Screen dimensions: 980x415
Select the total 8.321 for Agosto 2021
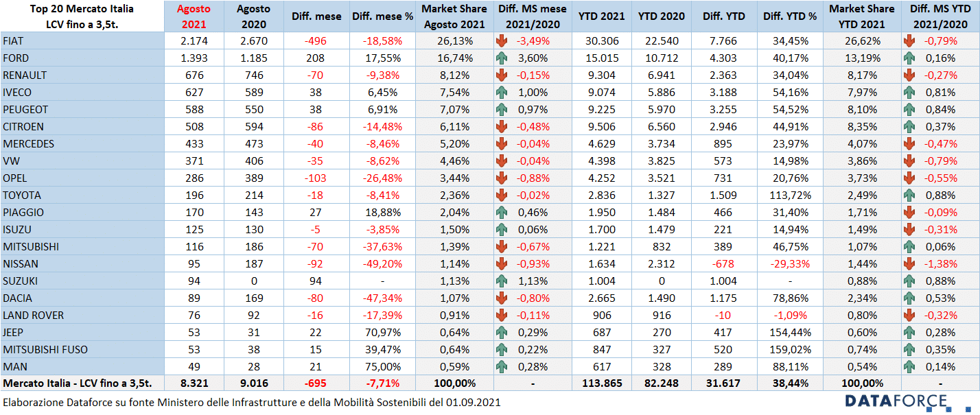pos(194,383)
